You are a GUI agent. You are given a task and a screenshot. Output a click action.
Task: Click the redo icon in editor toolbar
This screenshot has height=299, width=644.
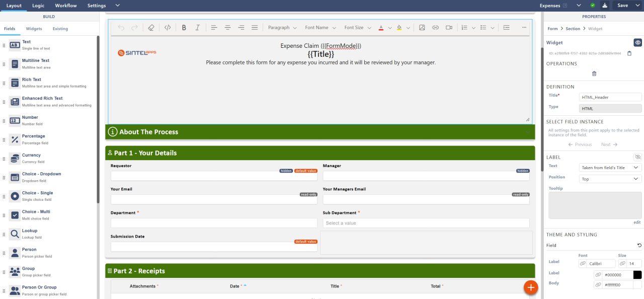(x=134, y=28)
